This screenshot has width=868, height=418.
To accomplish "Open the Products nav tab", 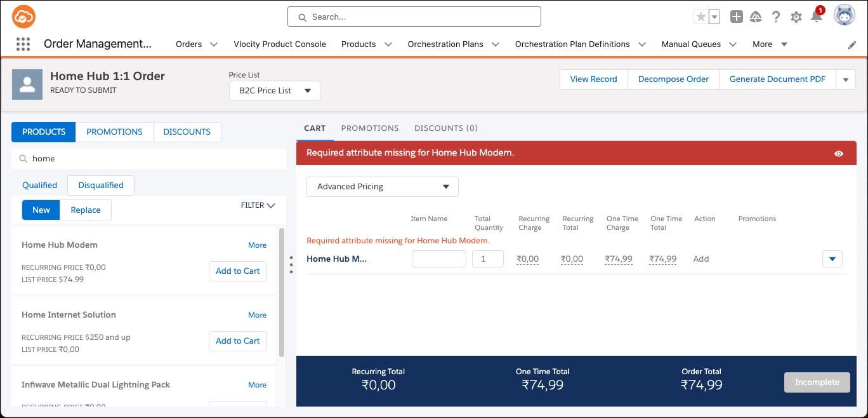I will coord(358,44).
